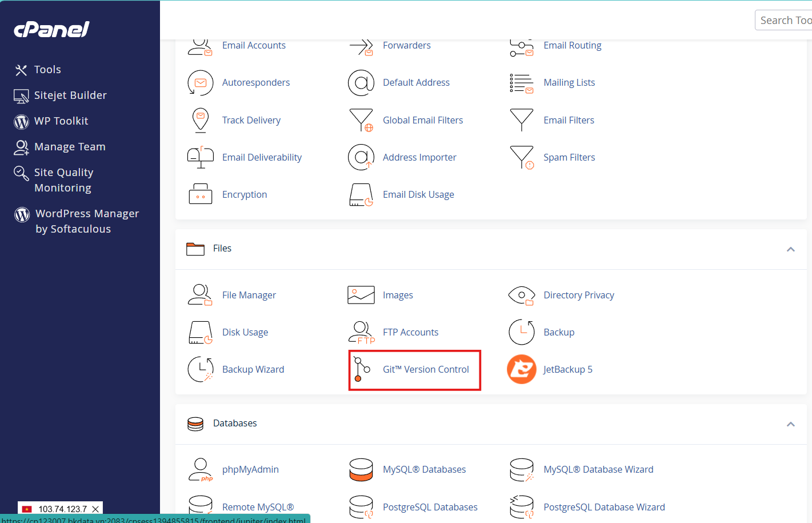Click the Address Importer icon
812x523 pixels.
click(361, 157)
